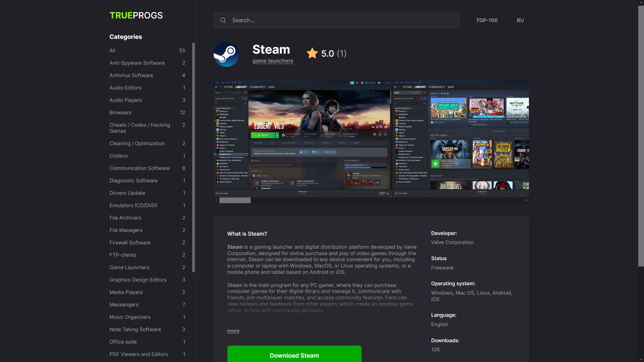Open second Steam home screenshot
644x362 pixels.
coord(461,138)
